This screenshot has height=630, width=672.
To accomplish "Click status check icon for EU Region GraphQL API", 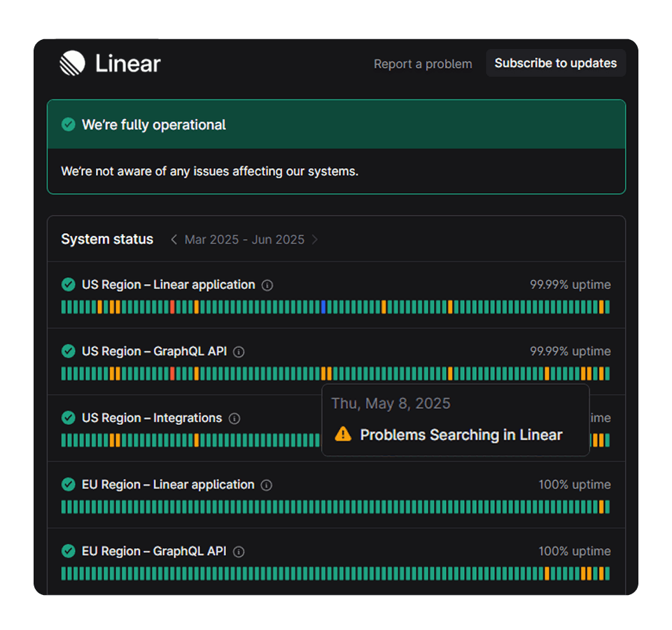I will (x=68, y=551).
